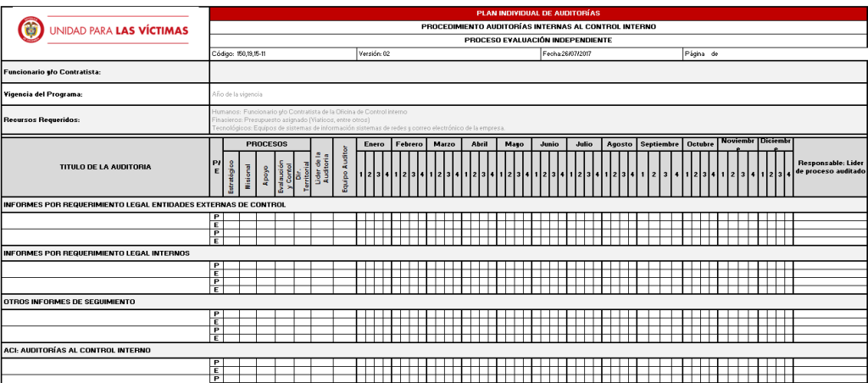
Task: Select the Funcionario y/o Contratista input cell
Action: click(538, 72)
